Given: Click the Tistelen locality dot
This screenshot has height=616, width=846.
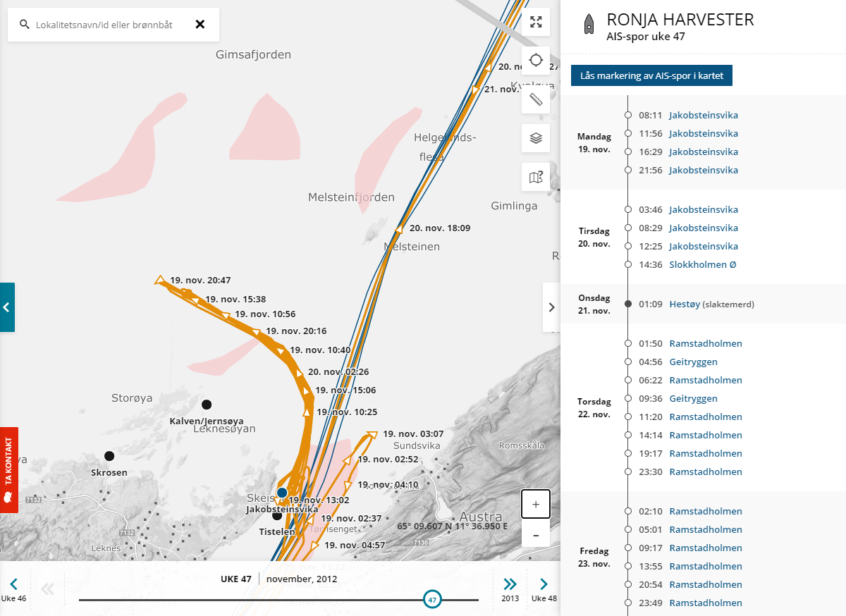Looking at the screenshot, I should 277,515.
